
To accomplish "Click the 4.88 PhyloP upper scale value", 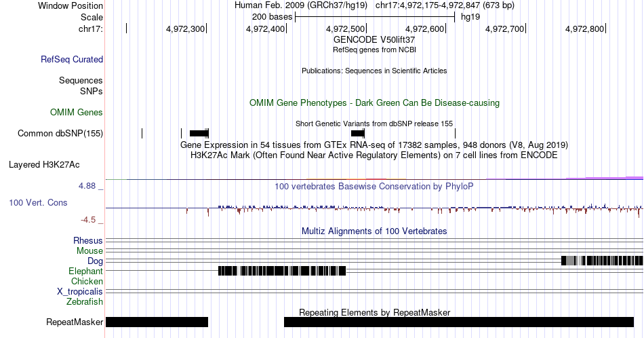I will tap(87, 186).
